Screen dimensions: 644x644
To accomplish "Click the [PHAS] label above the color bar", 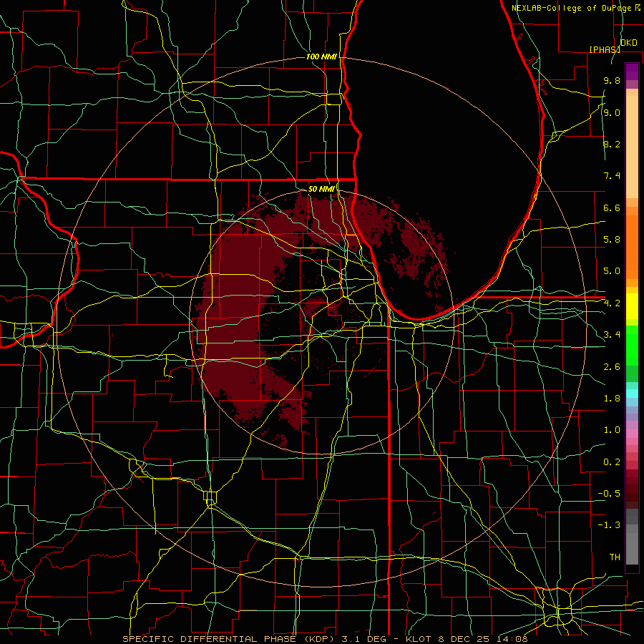I will (605, 49).
